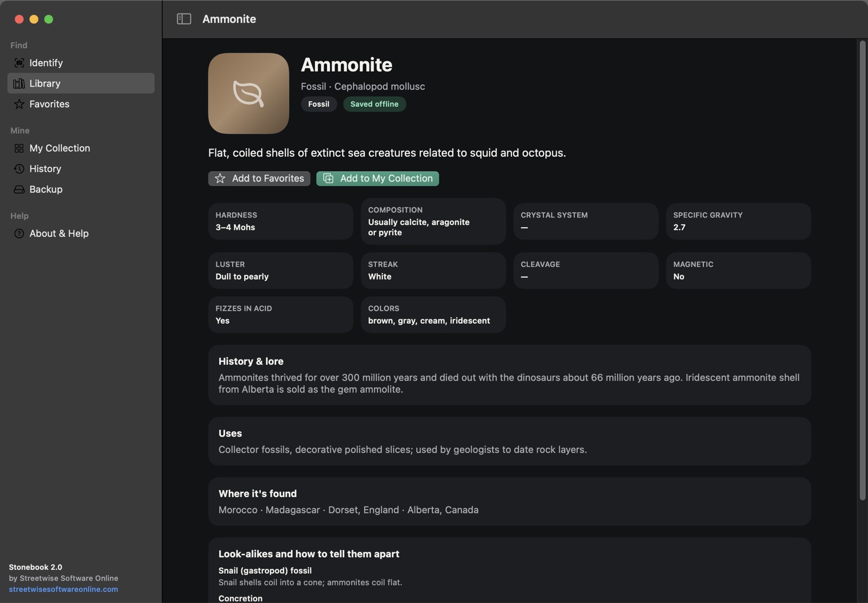Click the Fossil tag badge

pyautogui.click(x=319, y=104)
